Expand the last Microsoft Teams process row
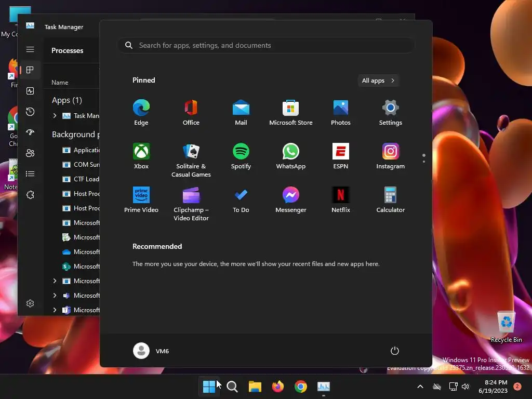This screenshot has width=532, height=399. (55, 310)
